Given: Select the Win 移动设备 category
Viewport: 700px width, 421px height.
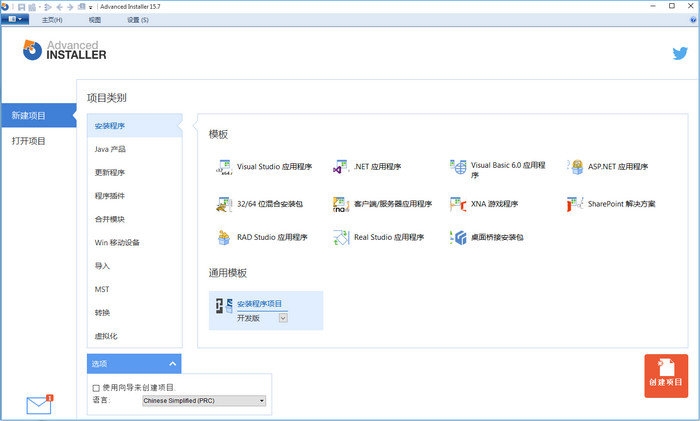Looking at the screenshot, I should 134,242.
